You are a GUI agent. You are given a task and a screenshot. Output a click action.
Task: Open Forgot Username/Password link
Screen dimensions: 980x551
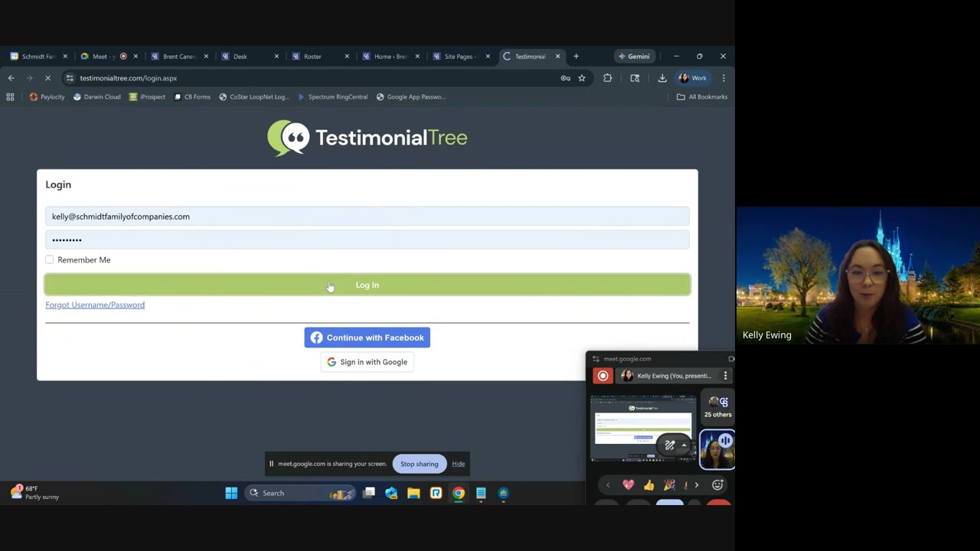(95, 305)
